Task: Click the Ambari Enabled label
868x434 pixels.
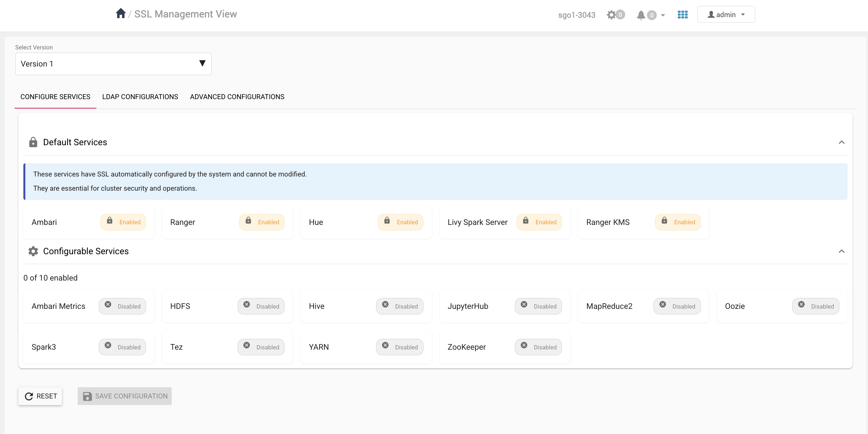Action: tap(130, 222)
